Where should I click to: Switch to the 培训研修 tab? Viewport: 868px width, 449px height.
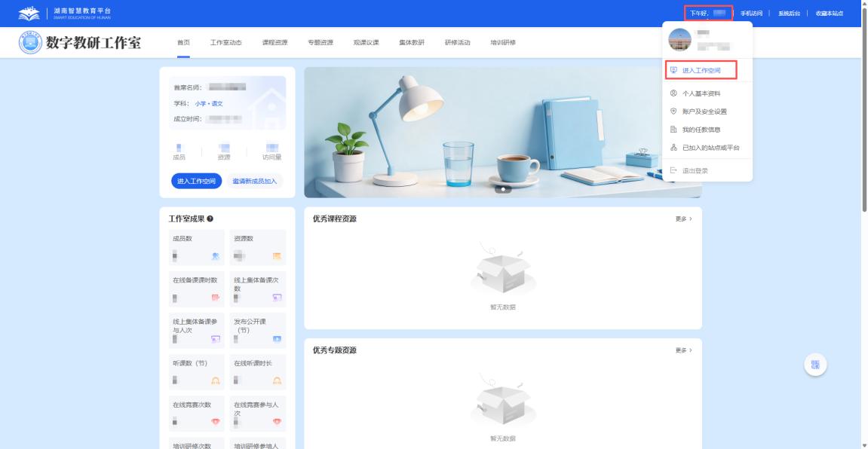tap(503, 43)
